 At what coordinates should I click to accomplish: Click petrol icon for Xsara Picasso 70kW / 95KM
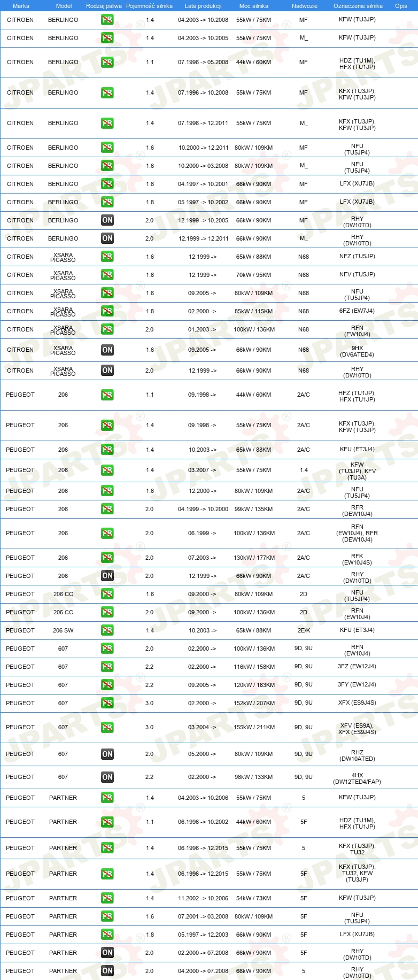click(107, 275)
